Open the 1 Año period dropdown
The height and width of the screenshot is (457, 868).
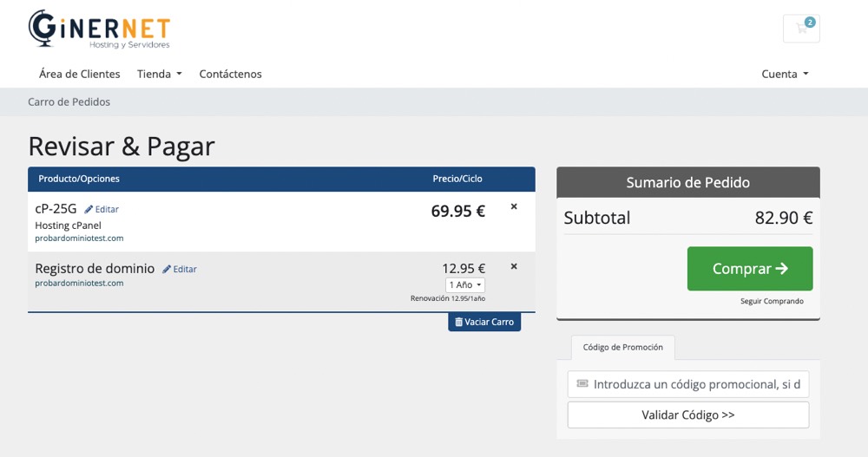tap(465, 284)
